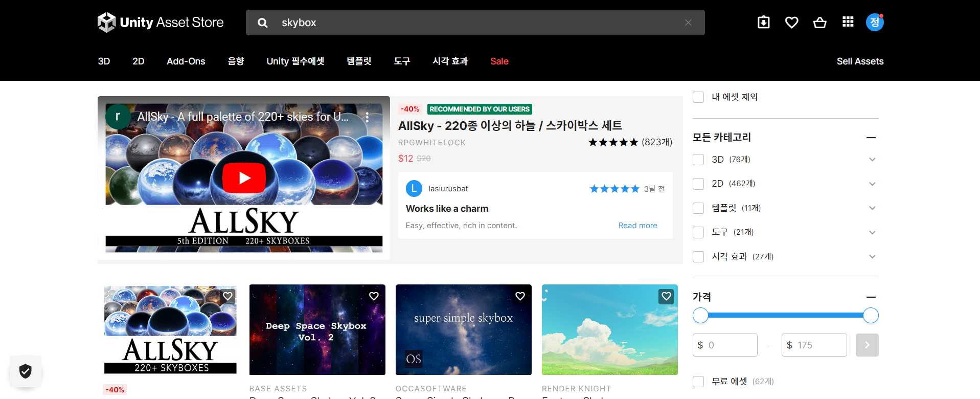Click the video channel avatar icon
Viewport: 980px width, 399px height.
118,117
